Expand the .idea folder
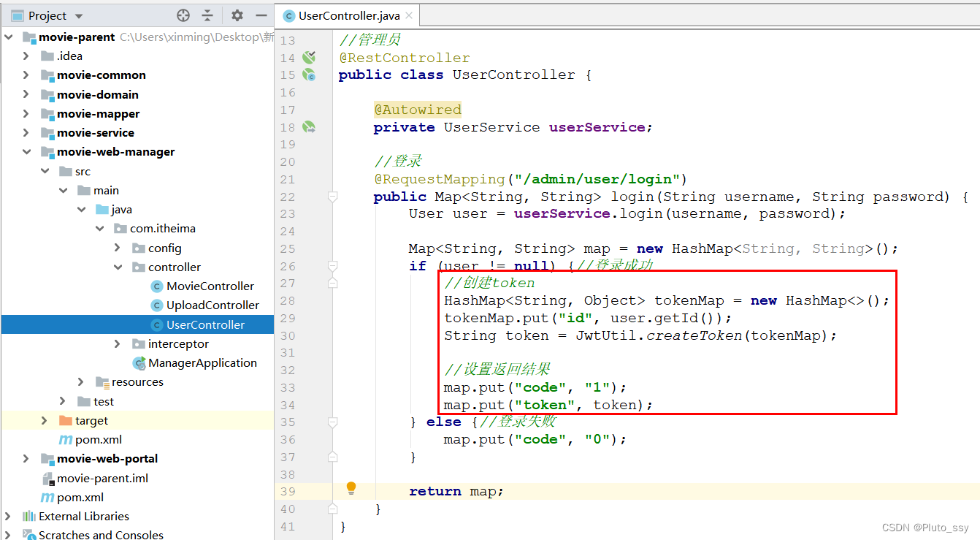The image size is (980, 540). pyautogui.click(x=26, y=56)
